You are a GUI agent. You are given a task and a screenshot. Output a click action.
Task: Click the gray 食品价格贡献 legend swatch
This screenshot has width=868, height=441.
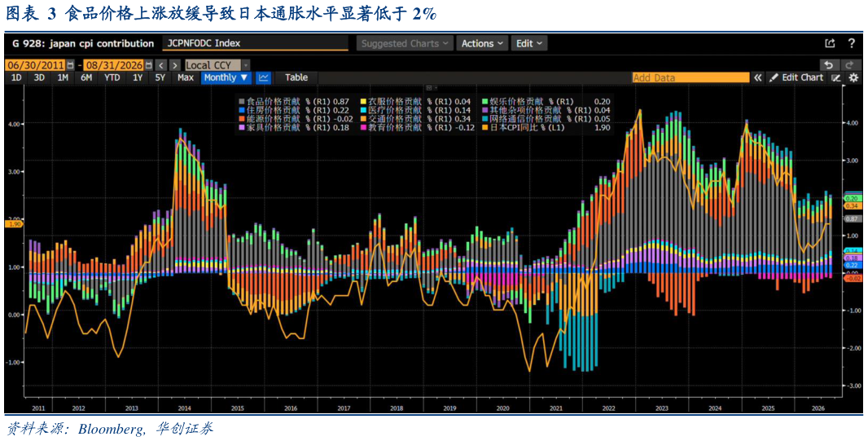click(x=241, y=101)
